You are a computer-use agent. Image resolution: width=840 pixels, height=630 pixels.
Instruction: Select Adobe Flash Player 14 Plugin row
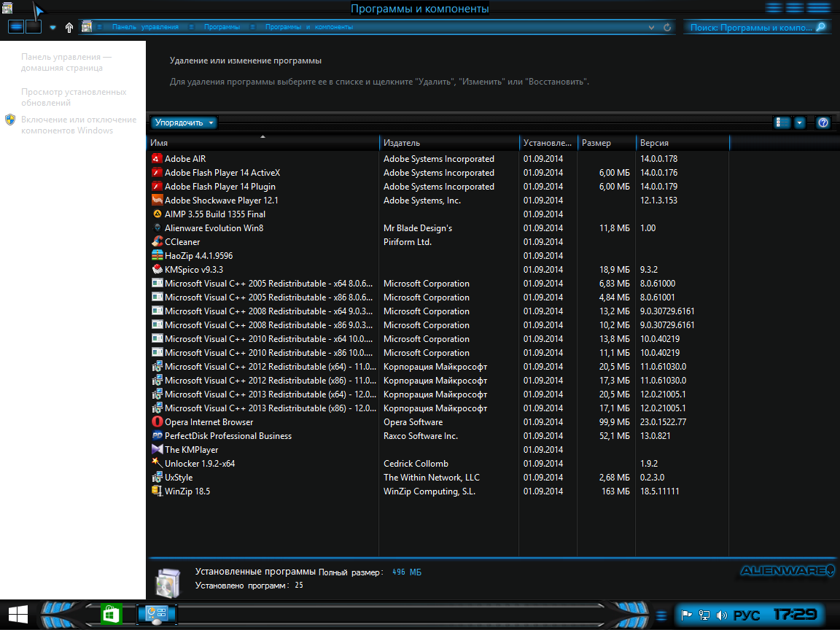[437, 187]
